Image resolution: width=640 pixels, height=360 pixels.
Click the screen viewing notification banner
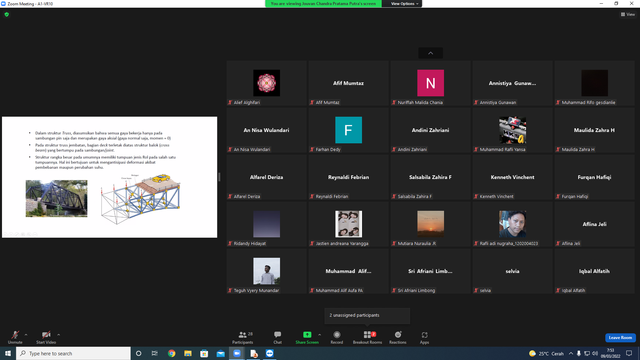[323, 4]
